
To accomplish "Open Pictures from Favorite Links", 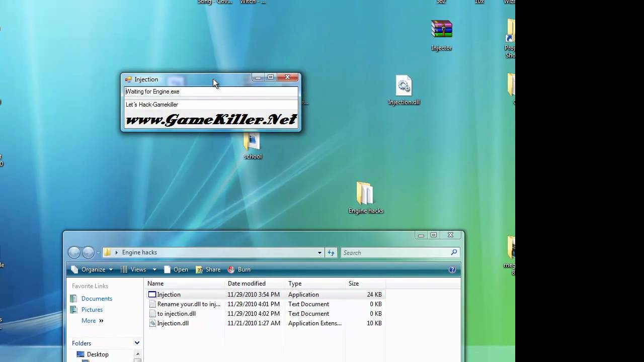I will [92, 310].
